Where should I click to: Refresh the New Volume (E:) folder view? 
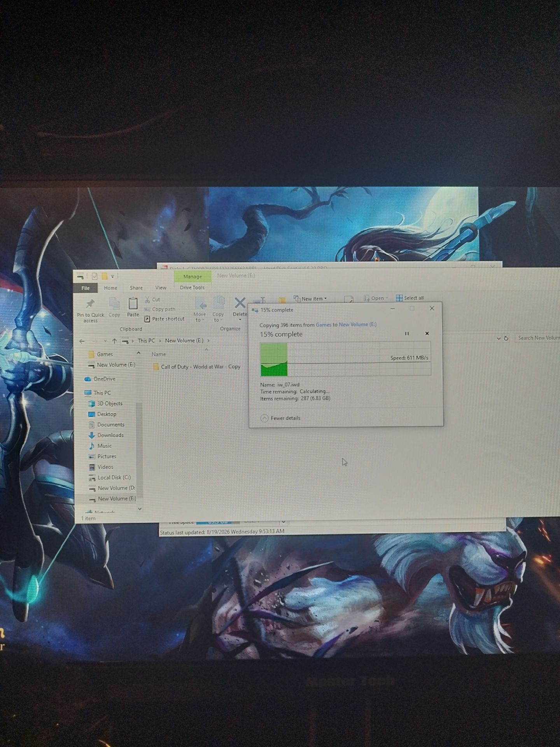tap(506, 338)
